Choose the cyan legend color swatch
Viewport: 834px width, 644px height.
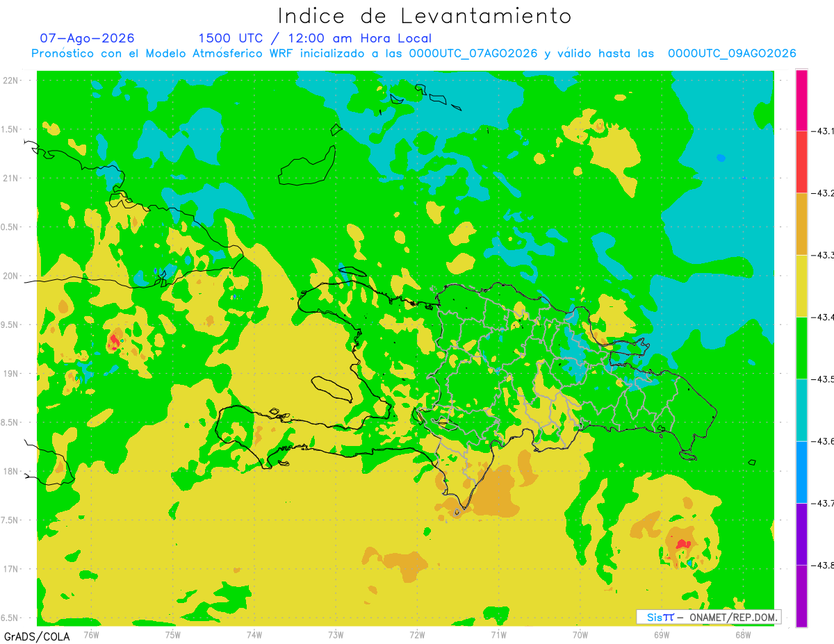pyautogui.click(x=801, y=410)
